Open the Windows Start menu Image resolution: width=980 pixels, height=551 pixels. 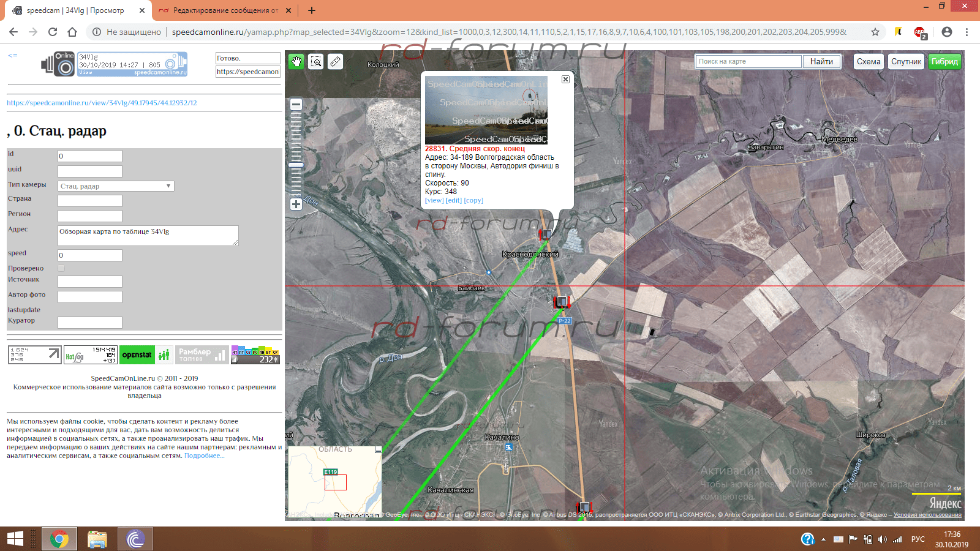(x=15, y=539)
